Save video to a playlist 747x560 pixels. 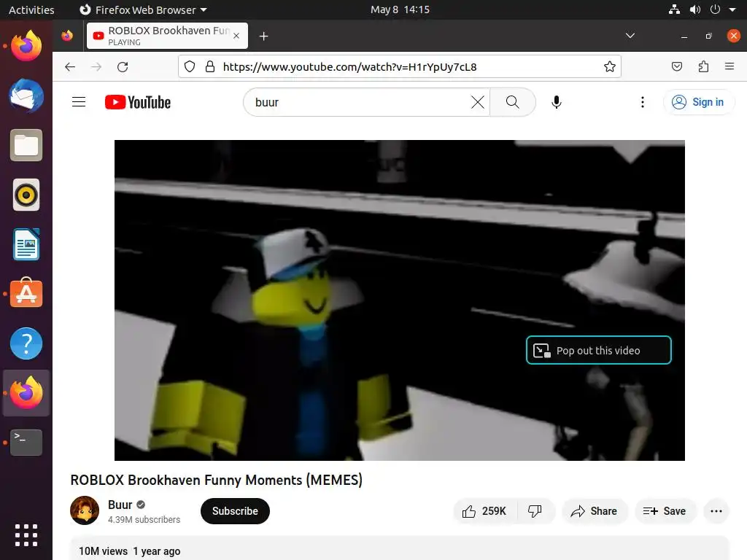tap(665, 511)
